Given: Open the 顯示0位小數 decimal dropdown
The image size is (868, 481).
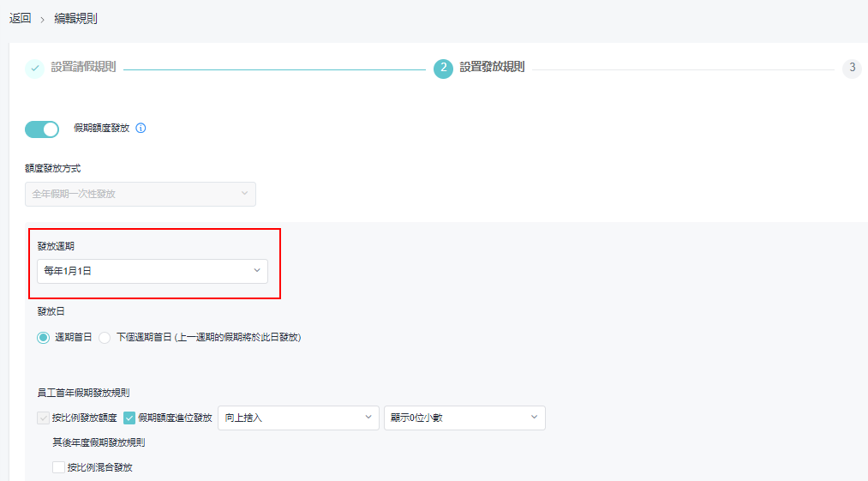Looking at the screenshot, I should pos(464,418).
